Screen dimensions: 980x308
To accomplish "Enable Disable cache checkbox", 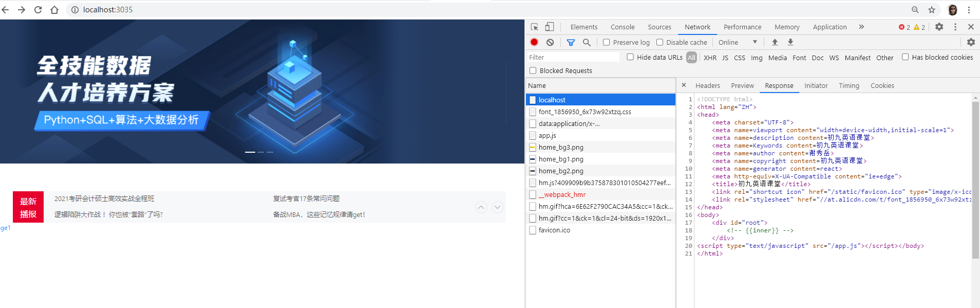I will pyautogui.click(x=660, y=42).
